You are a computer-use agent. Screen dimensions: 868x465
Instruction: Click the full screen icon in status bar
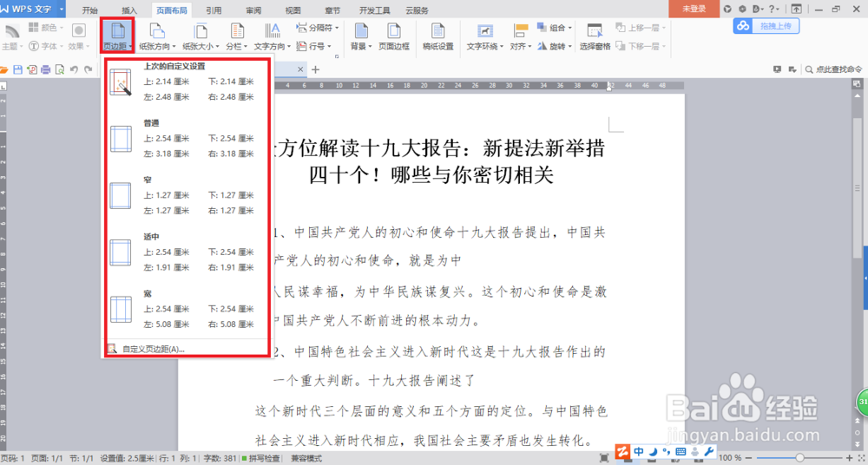click(x=604, y=458)
